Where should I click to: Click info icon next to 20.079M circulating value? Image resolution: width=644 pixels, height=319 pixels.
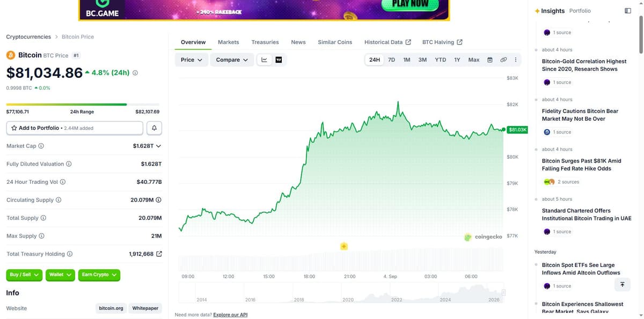[159, 200]
